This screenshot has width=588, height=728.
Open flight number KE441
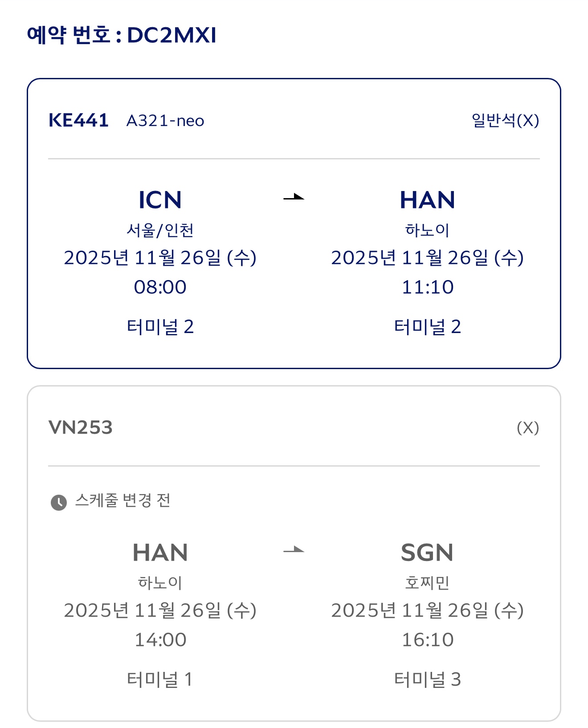tap(78, 120)
